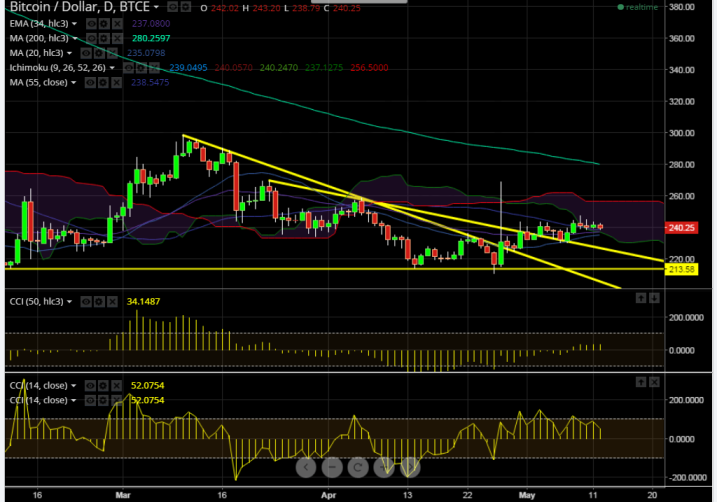Click the scroll chart left arrow button
Viewport: 717px width, 502px height.
306,467
